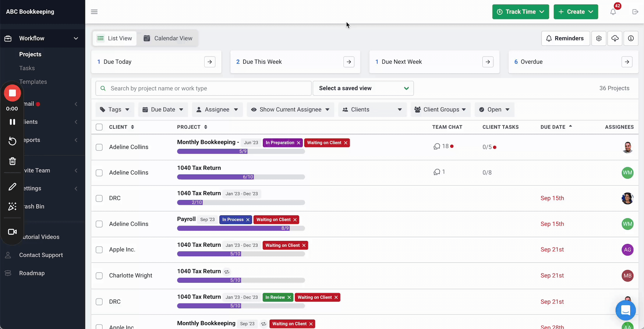The image size is (644, 329).
Task: Pause the recording in recorder toolbar
Action: coord(12,122)
